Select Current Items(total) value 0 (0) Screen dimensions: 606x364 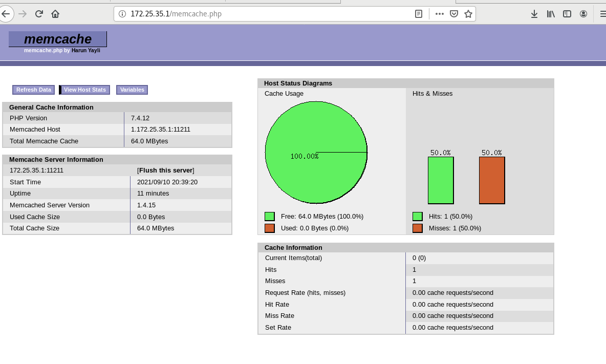419,258
